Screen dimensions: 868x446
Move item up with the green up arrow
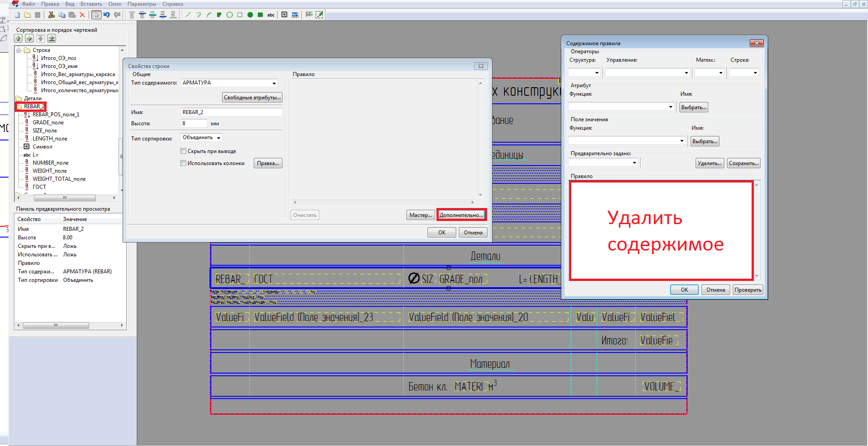(x=18, y=38)
